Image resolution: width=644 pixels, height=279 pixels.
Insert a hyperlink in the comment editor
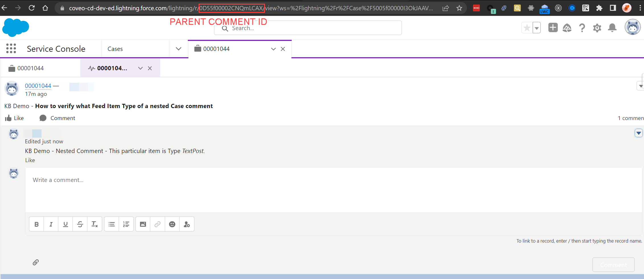[157, 224]
